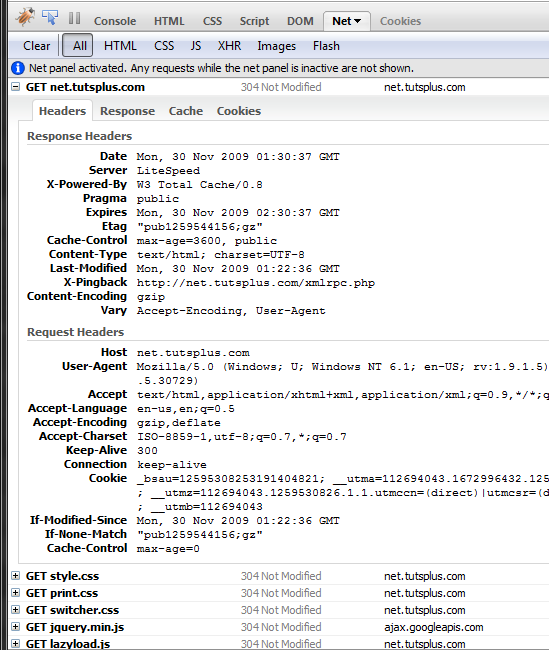Select the Cache tab in request details
The height and width of the screenshot is (650, 549).
[186, 111]
